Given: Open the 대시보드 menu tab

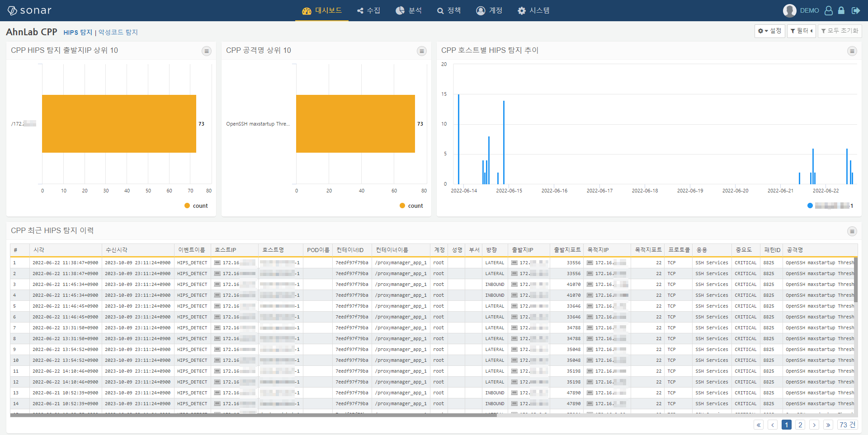Looking at the screenshot, I should [322, 10].
